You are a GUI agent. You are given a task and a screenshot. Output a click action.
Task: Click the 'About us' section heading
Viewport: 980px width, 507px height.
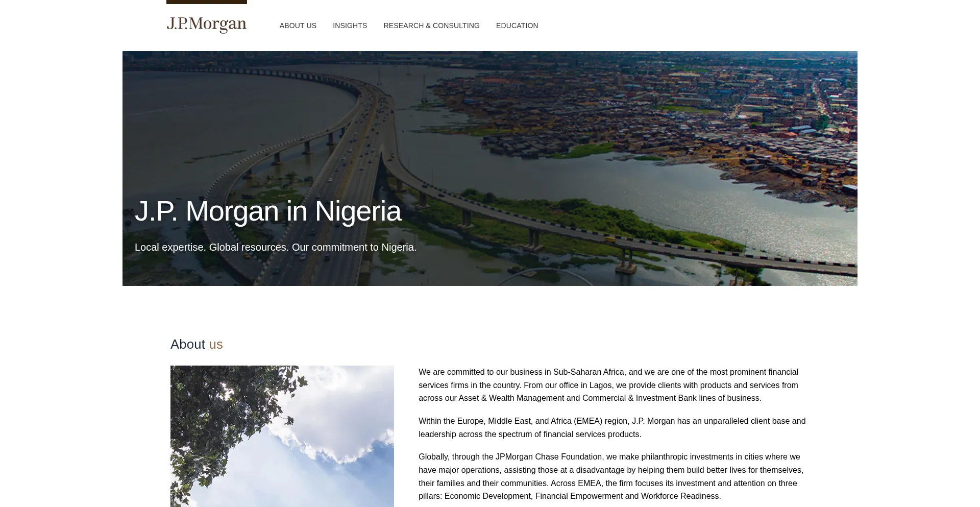pyautogui.click(x=197, y=344)
